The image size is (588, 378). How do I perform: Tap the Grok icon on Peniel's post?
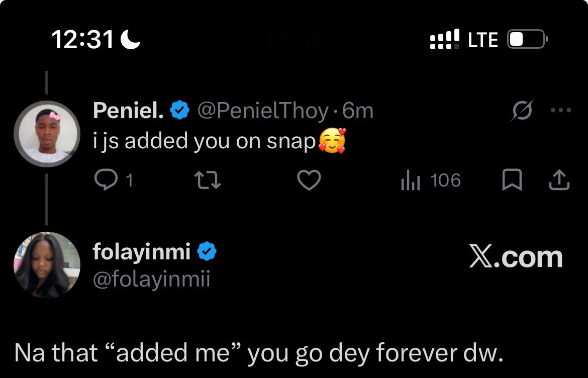[522, 111]
